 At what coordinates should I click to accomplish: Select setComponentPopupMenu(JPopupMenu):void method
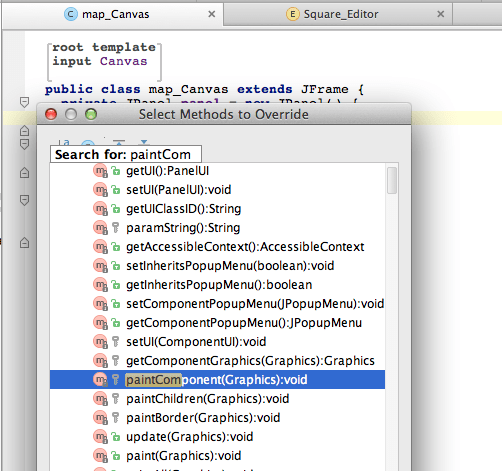coord(217,304)
